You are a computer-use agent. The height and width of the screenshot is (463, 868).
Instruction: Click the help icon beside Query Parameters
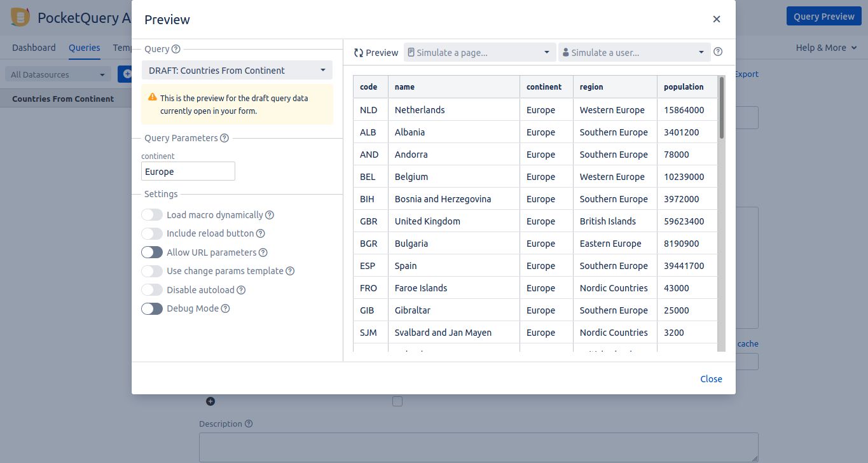(224, 138)
